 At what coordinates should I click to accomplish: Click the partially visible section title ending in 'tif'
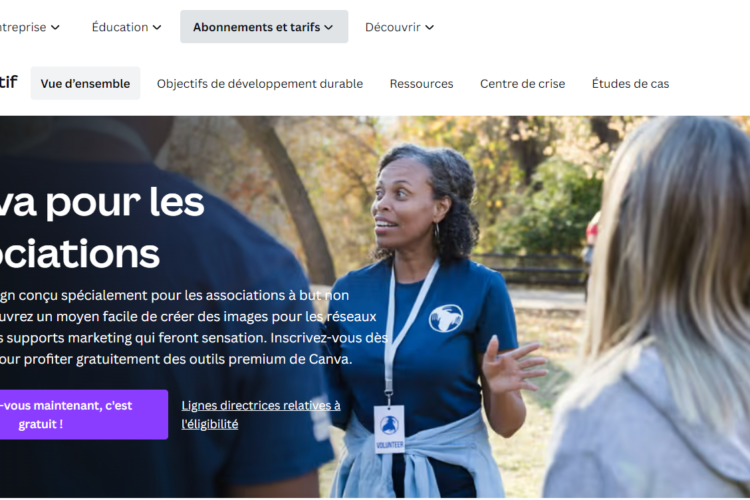(9, 82)
